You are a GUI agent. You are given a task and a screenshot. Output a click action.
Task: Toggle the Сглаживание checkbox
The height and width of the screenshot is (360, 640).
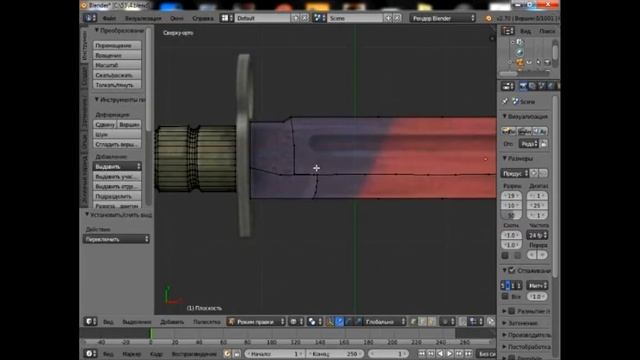tap(512, 271)
